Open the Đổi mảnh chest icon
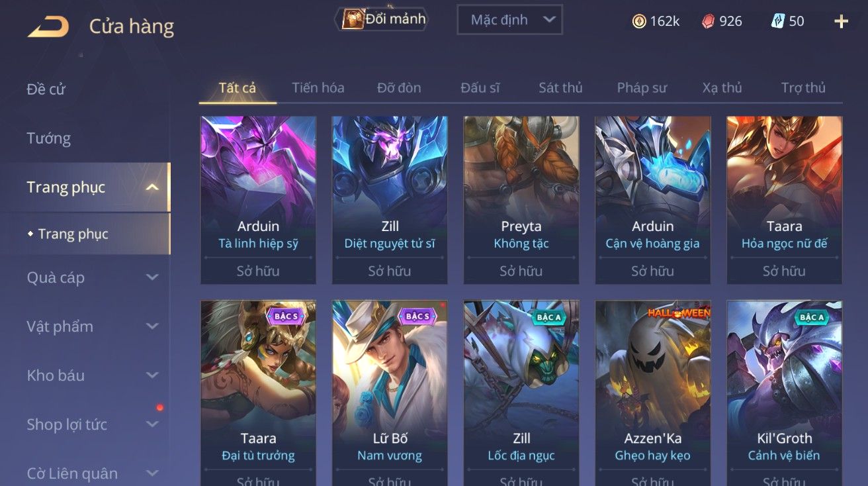The width and height of the screenshot is (868, 486). tap(353, 19)
